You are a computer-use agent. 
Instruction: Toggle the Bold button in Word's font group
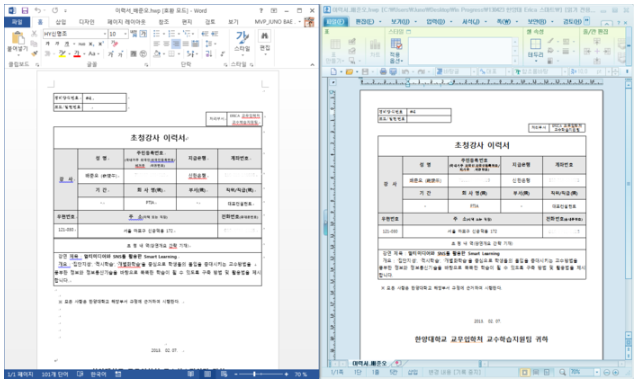tap(48, 44)
